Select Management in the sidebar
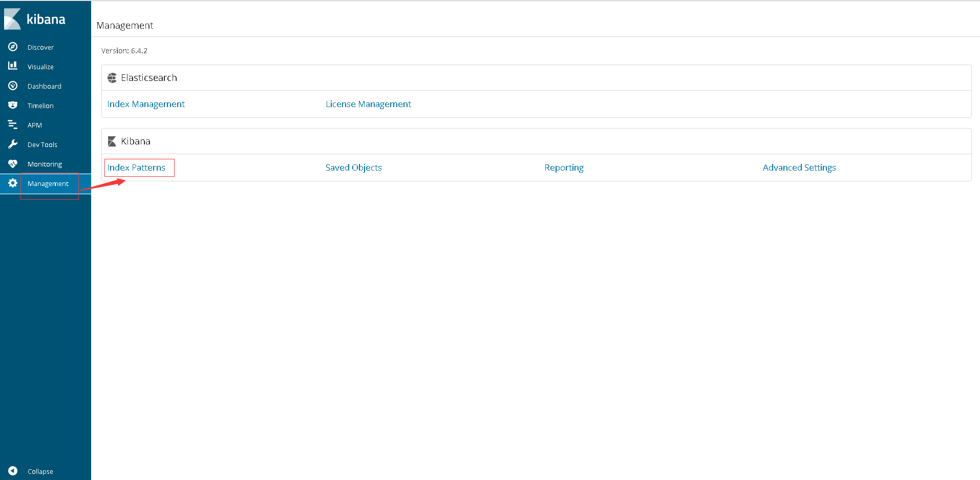 point(48,183)
